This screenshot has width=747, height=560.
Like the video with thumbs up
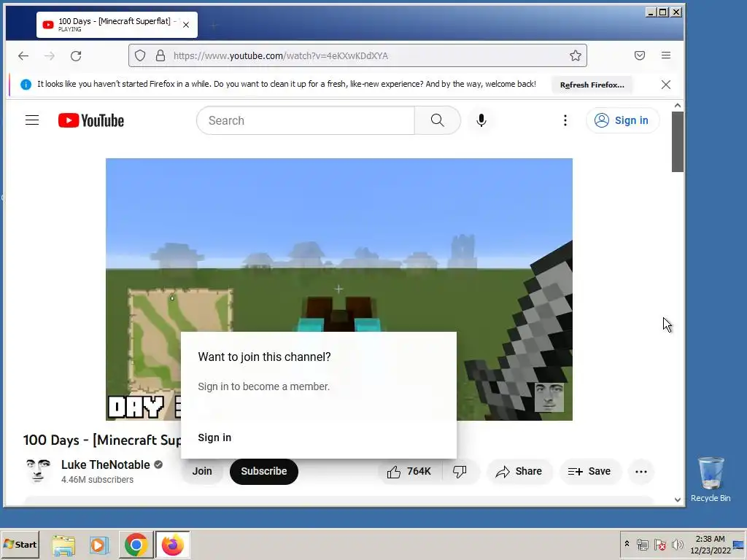click(x=409, y=472)
